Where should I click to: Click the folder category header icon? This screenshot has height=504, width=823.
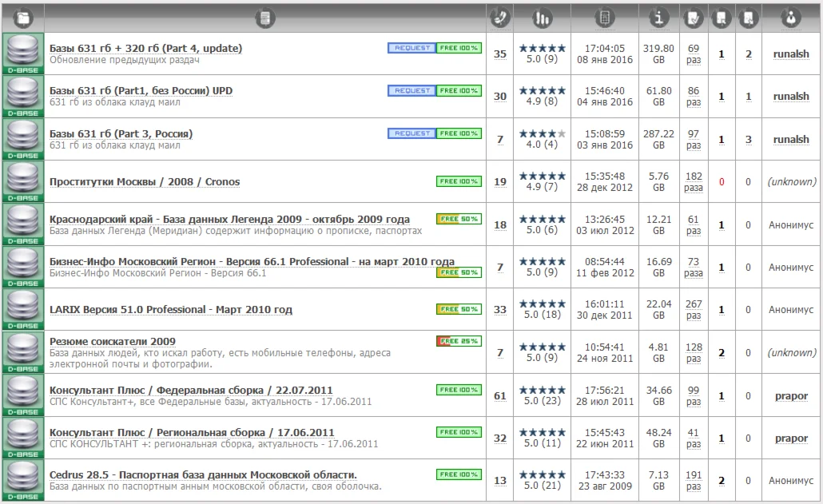(23, 18)
